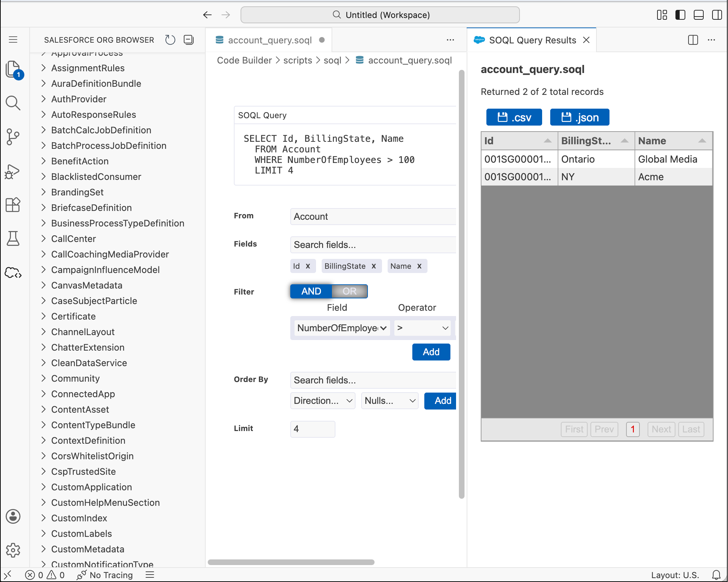The image size is (728, 582).
Task: Open more actions for account_query.soql editor
Action: pos(450,40)
